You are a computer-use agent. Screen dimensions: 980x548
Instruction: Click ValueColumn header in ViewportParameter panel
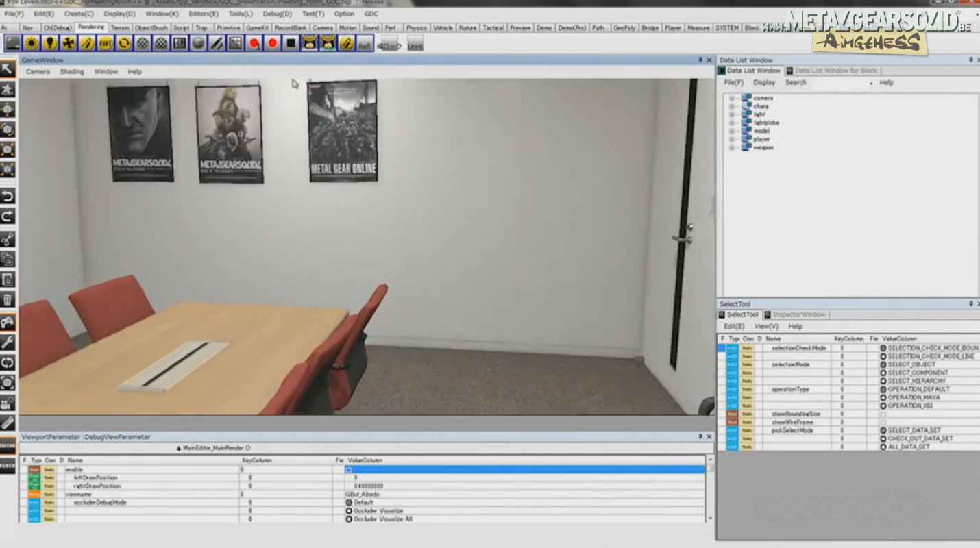pyautogui.click(x=365, y=460)
